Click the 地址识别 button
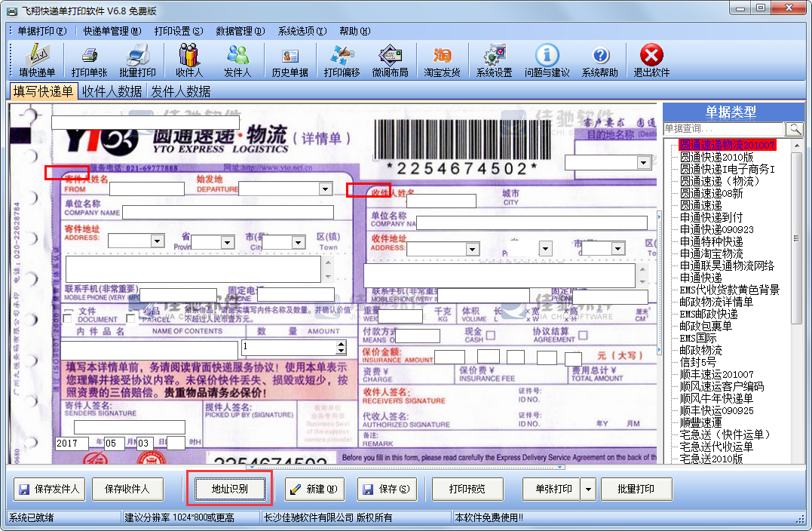Screen dimensions: 812x531 tap(229, 489)
